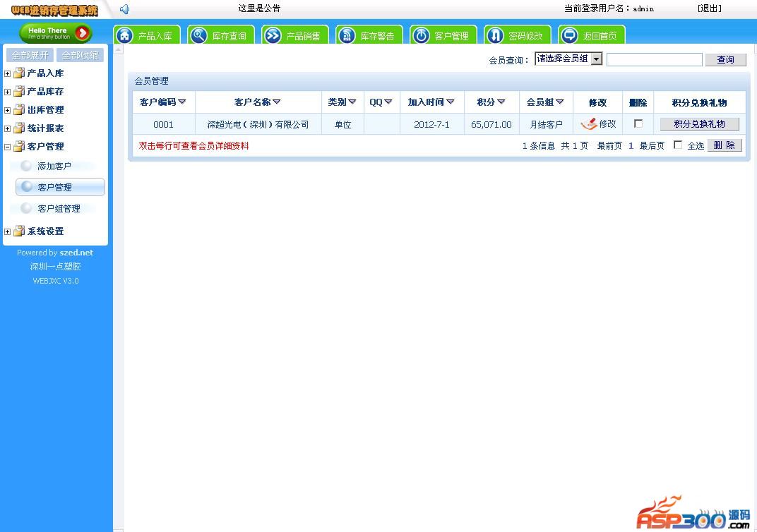Click the 全部收缩 button

80,56
